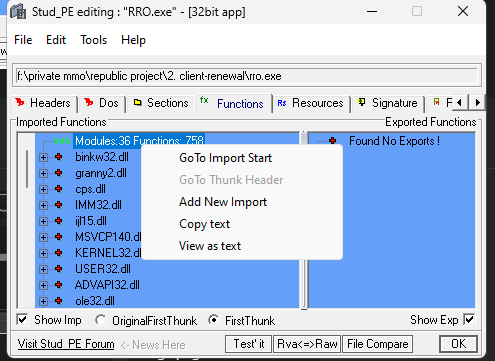Open the Visit Stud_PE Forum link
This screenshot has height=361, width=495.
(66, 344)
